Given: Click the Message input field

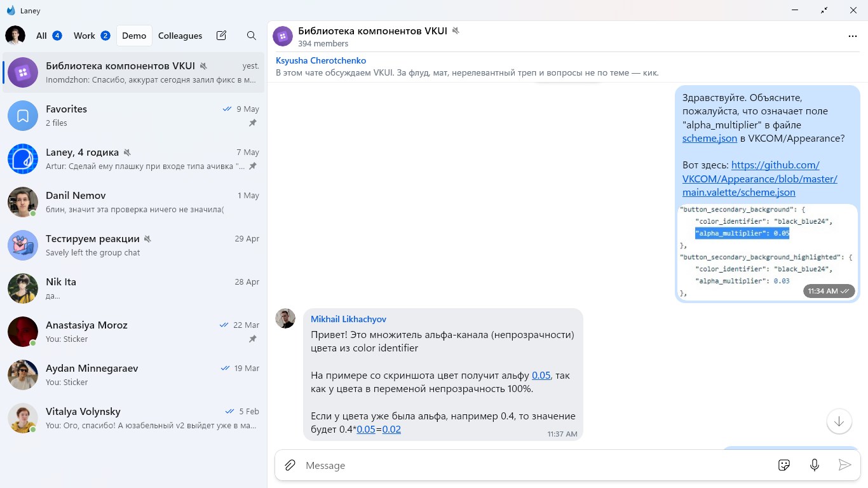Looking at the screenshot, I should point(537,465).
